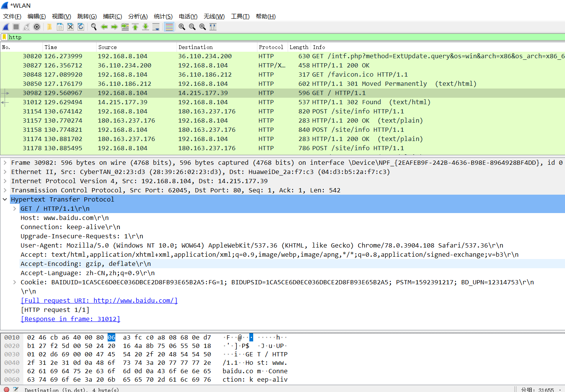Open the 工具(T) menu
565x392 pixels.
pos(240,16)
